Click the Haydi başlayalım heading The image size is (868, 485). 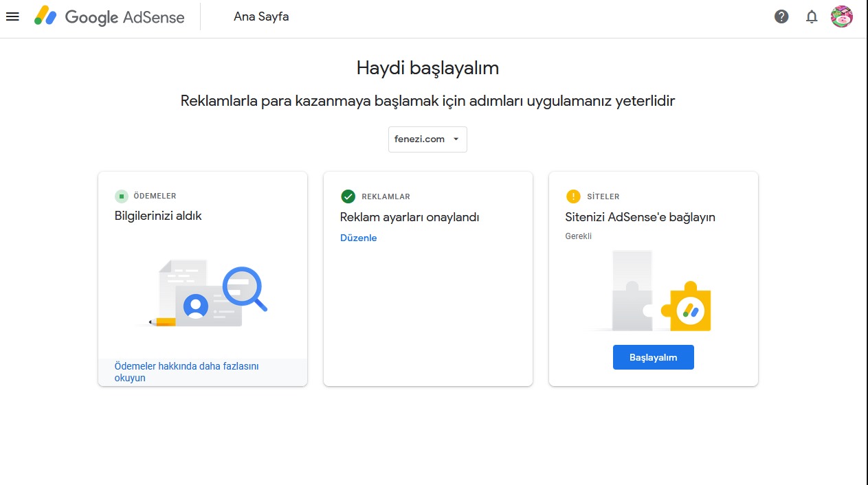(x=427, y=68)
